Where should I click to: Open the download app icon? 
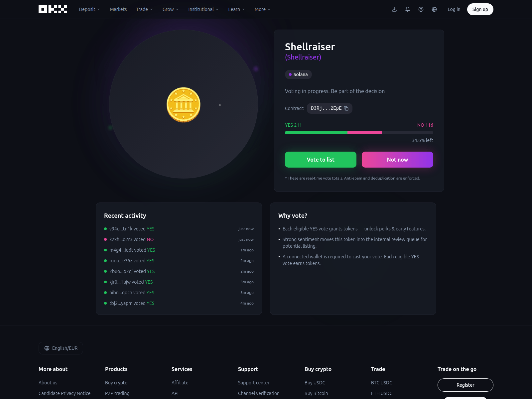(394, 9)
